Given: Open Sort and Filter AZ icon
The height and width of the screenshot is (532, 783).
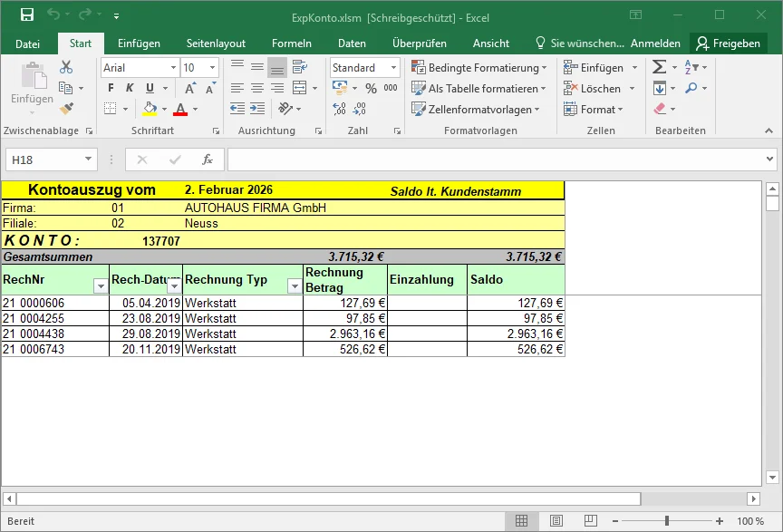Looking at the screenshot, I should coord(691,67).
